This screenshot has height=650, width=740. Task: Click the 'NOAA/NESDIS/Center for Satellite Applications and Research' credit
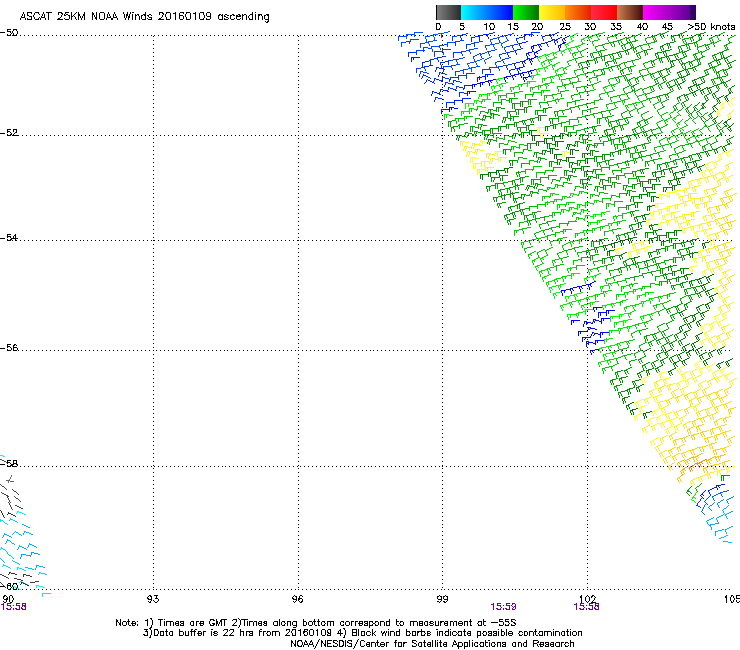point(432,644)
